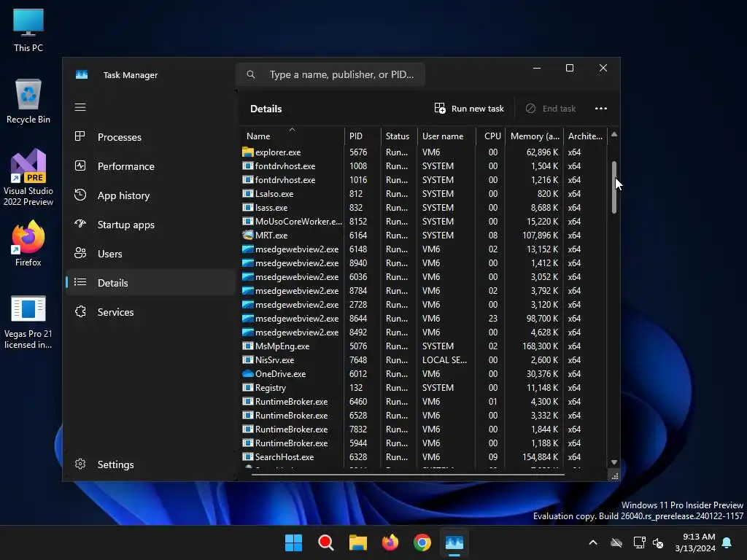Sort by the User name column
The image size is (747, 560).
(x=447, y=136)
